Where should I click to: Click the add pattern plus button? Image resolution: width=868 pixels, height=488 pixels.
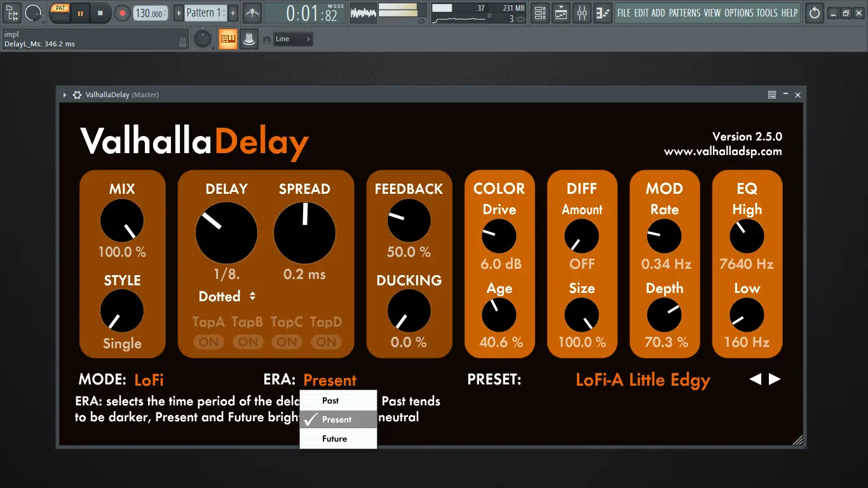tap(233, 13)
